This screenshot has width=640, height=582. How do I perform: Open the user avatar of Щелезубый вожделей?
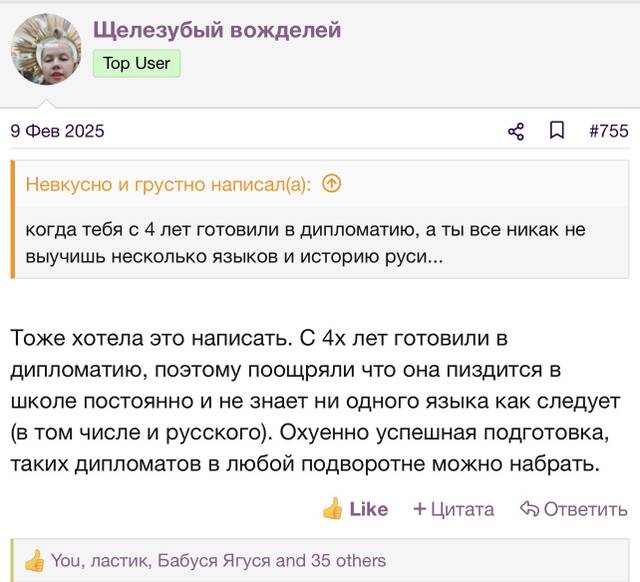tap(46, 49)
